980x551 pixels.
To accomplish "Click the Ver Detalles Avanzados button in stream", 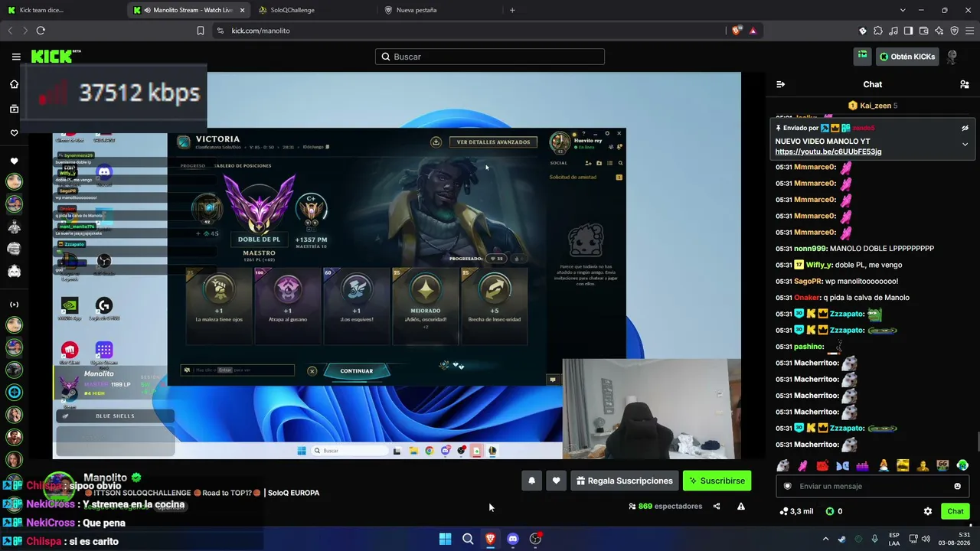I will [493, 142].
